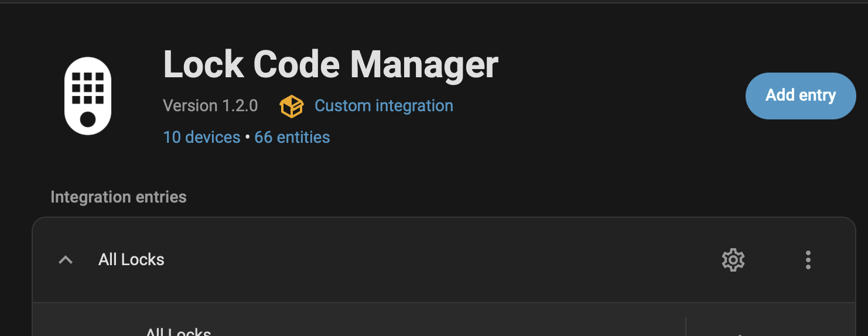This screenshot has height=336, width=868.
Task: Open settings gear for All Locks entry
Action: pyautogui.click(x=733, y=259)
